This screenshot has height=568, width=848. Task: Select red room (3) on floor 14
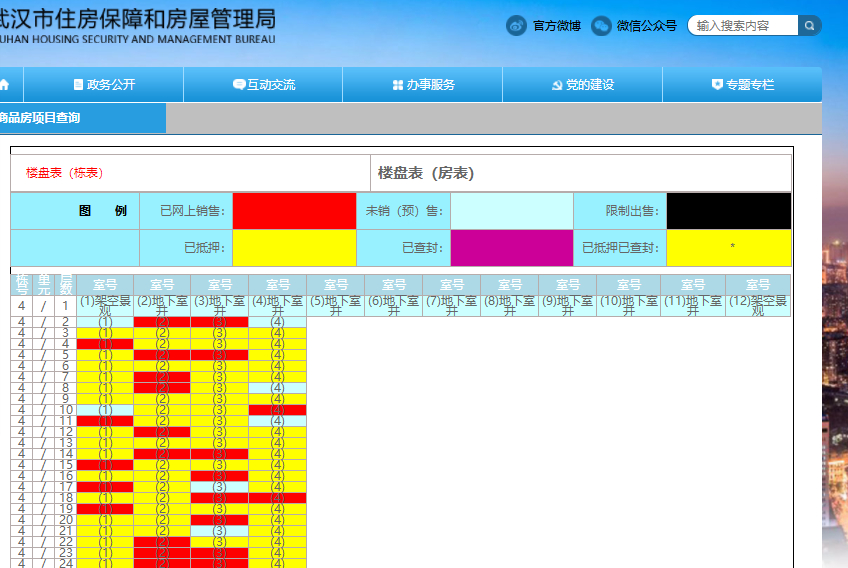click(220, 454)
